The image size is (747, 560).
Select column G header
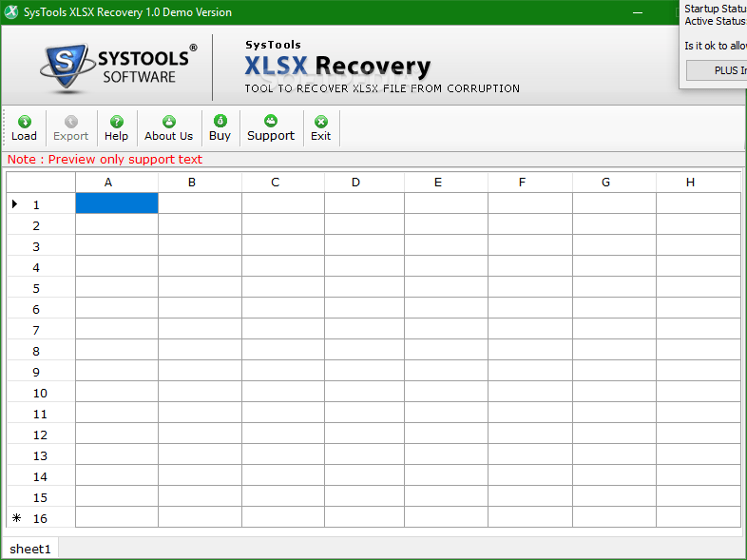pos(614,182)
